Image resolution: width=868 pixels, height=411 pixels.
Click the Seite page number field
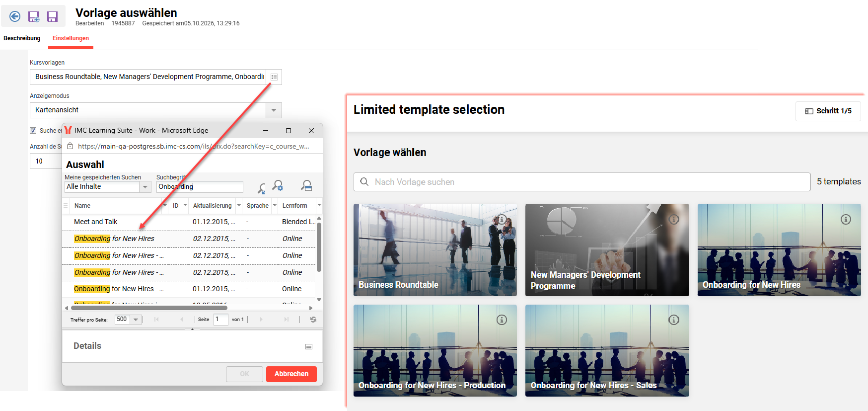(x=220, y=320)
